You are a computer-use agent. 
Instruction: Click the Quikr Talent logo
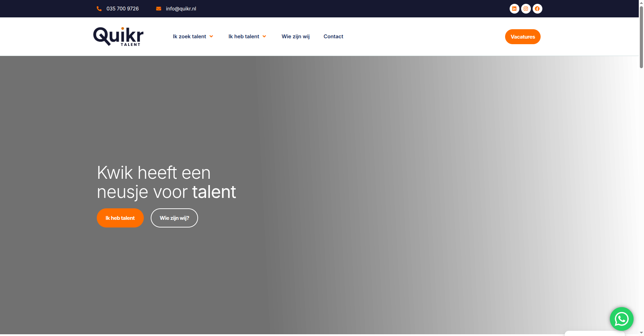118,37
